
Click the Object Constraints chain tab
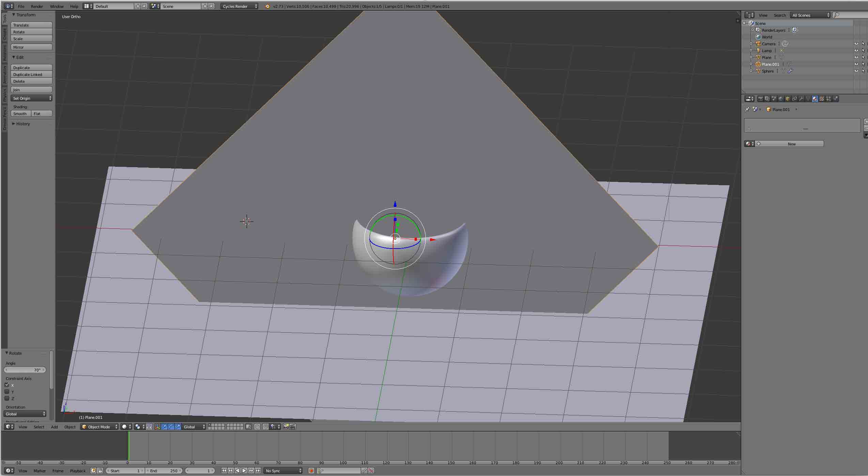pyautogui.click(x=794, y=99)
